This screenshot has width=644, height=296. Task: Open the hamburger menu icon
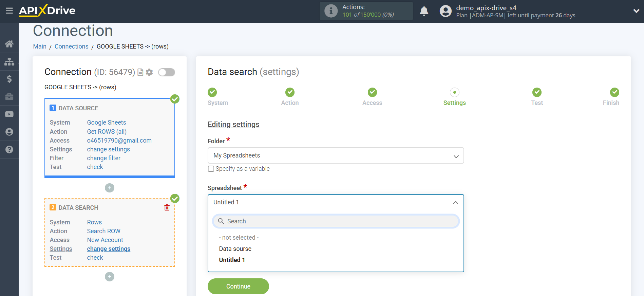pyautogui.click(x=9, y=11)
